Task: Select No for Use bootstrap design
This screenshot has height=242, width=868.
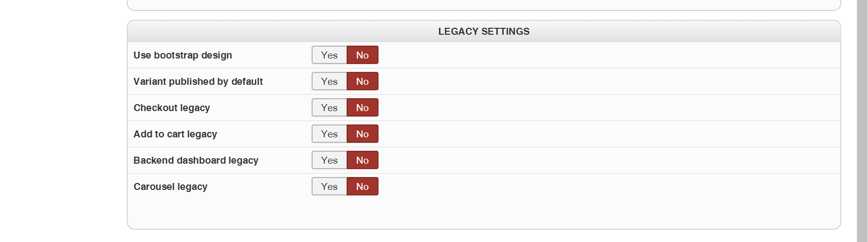Action: pos(362,55)
